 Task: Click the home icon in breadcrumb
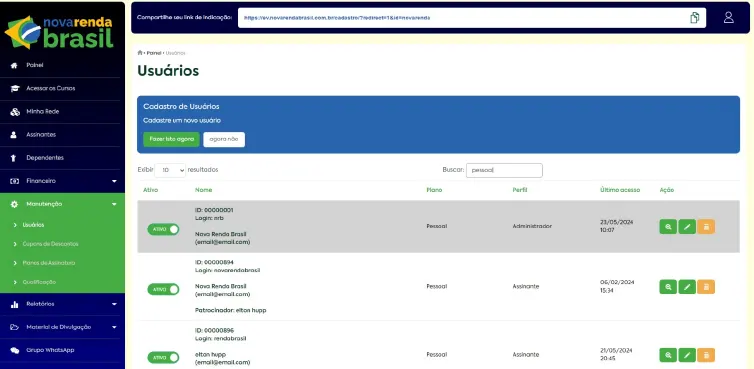[x=140, y=52]
